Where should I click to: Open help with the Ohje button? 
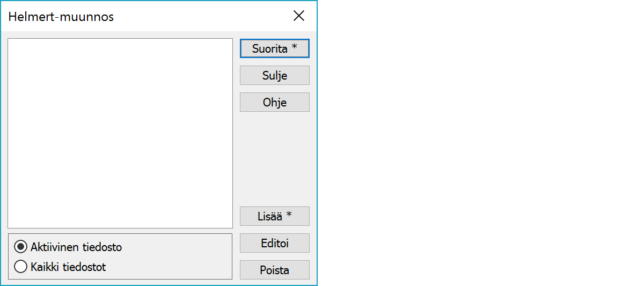pyautogui.click(x=274, y=102)
